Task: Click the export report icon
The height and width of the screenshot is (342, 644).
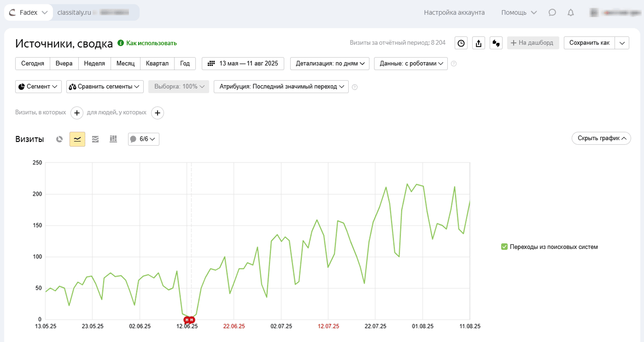Action: point(478,43)
